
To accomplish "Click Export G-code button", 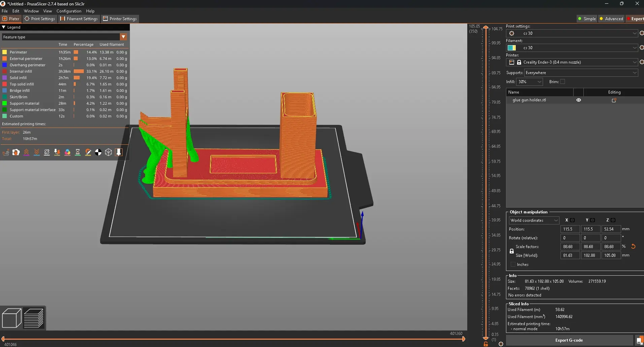I will coord(569,340).
